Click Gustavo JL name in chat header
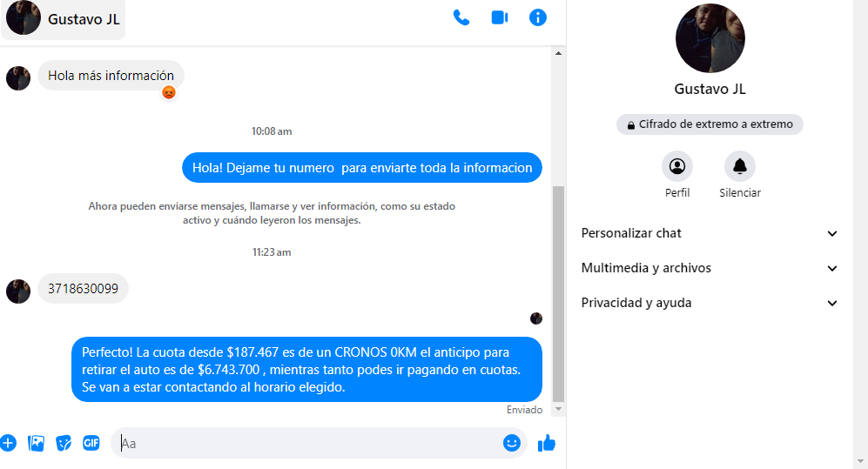This screenshot has height=469, width=868. pyautogui.click(x=84, y=18)
